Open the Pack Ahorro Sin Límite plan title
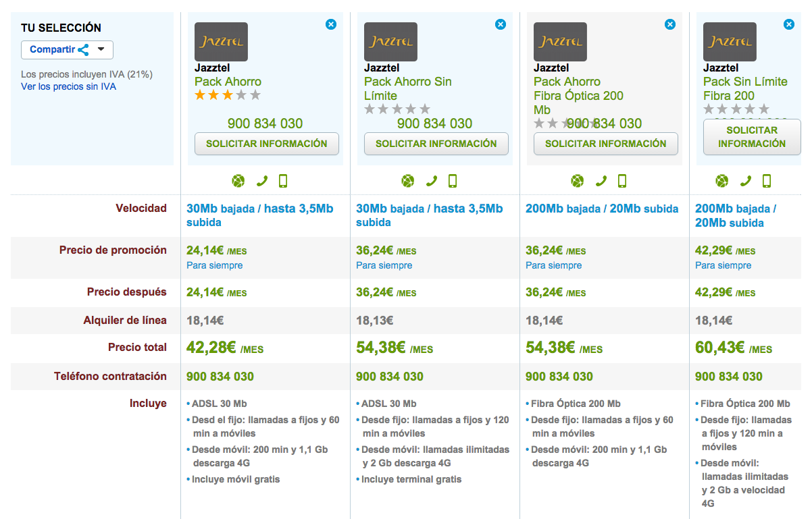Screen dimensions: 812x519 (x=408, y=88)
